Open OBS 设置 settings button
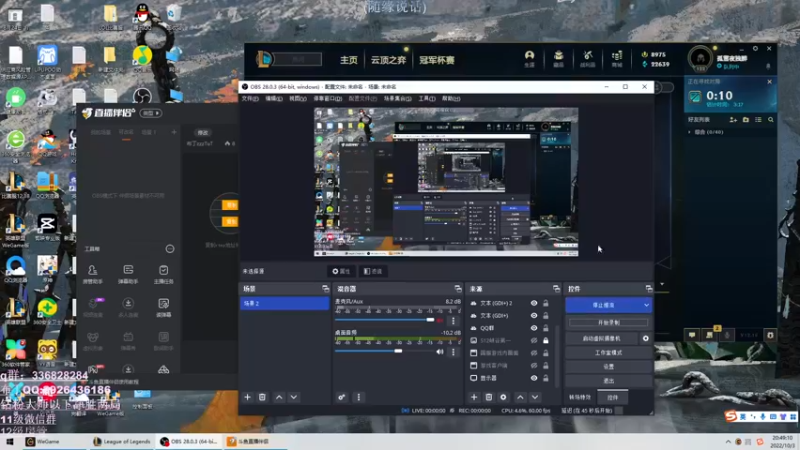This screenshot has width=800, height=450. pyautogui.click(x=609, y=366)
